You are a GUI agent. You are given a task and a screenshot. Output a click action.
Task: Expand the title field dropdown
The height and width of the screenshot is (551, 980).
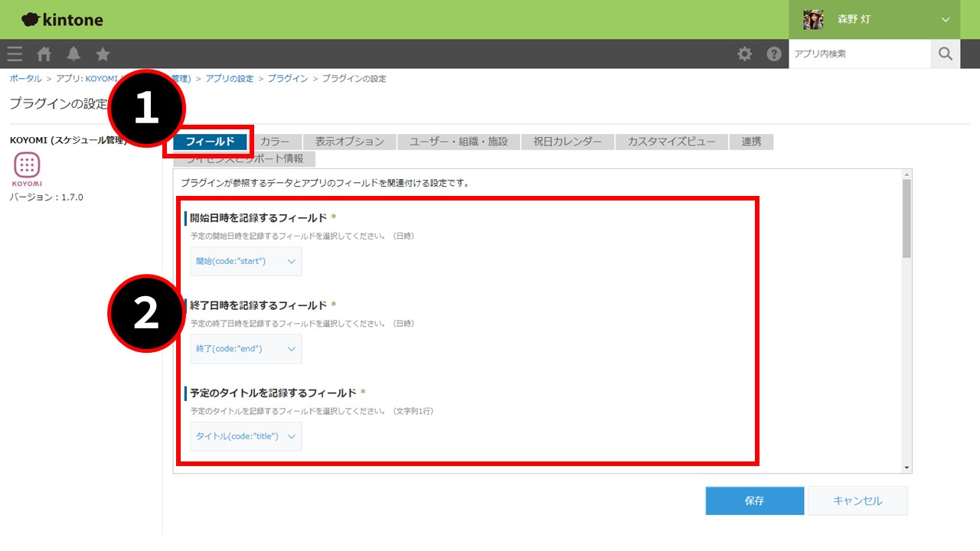pos(246,436)
